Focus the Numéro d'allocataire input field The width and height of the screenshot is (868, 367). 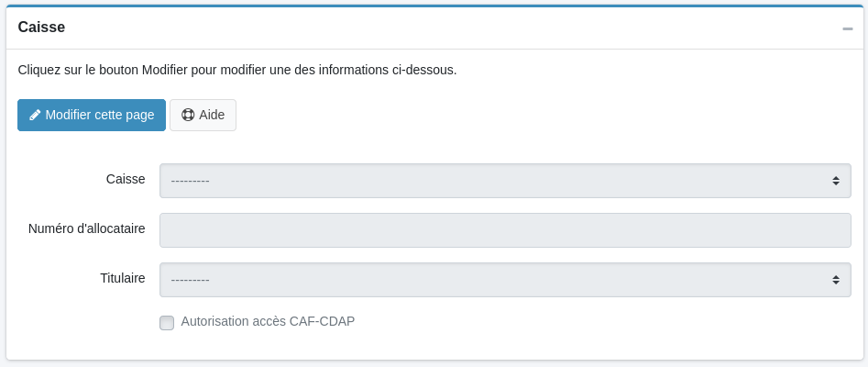click(504, 230)
